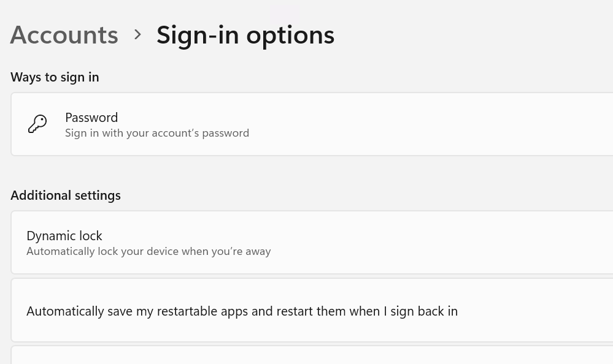The height and width of the screenshot is (364, 613).
Task: Click the "Ways to sign in" section heading
Action: 55,77
